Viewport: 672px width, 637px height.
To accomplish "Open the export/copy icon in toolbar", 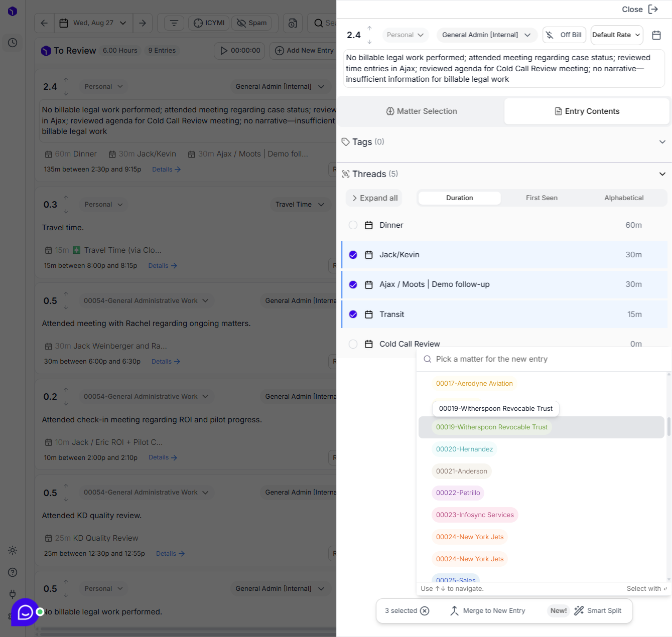I will click(x=293, y=23).
